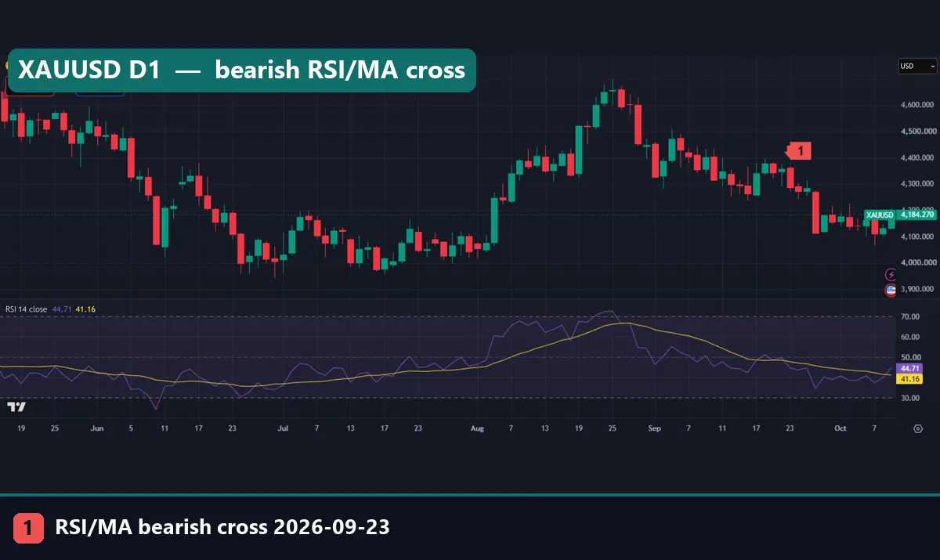Click the yellow 41.16 axis label
This screenshot has width=940, height=560.
click(x=909, y=379)
